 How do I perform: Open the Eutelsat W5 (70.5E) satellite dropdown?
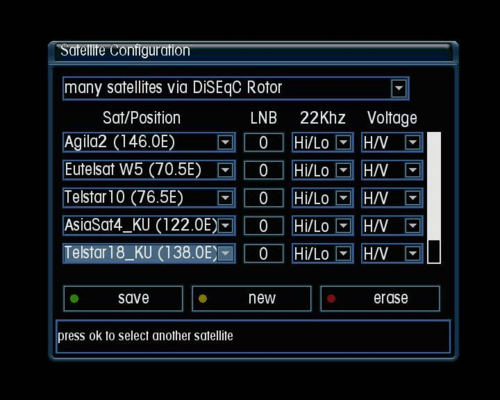click(149, 170)
